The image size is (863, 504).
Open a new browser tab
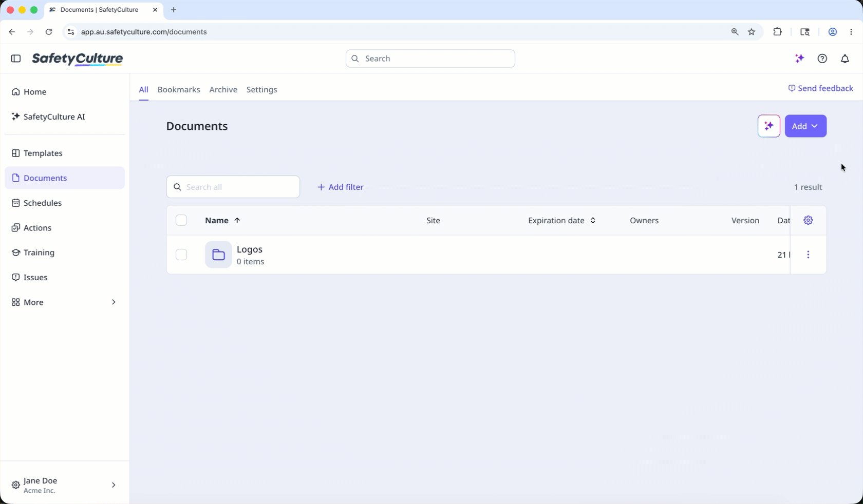[x=174, y=10]
